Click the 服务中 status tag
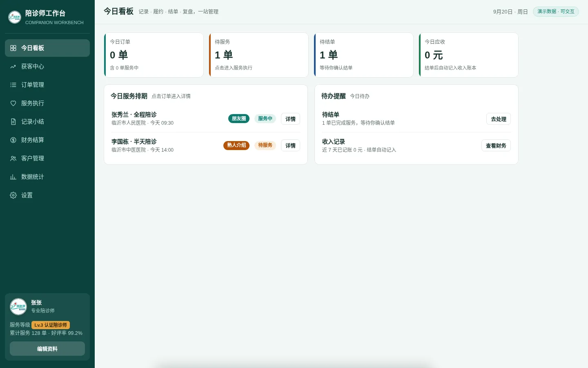The height and width of the screenshot is (368, 588). pos(265,119)
